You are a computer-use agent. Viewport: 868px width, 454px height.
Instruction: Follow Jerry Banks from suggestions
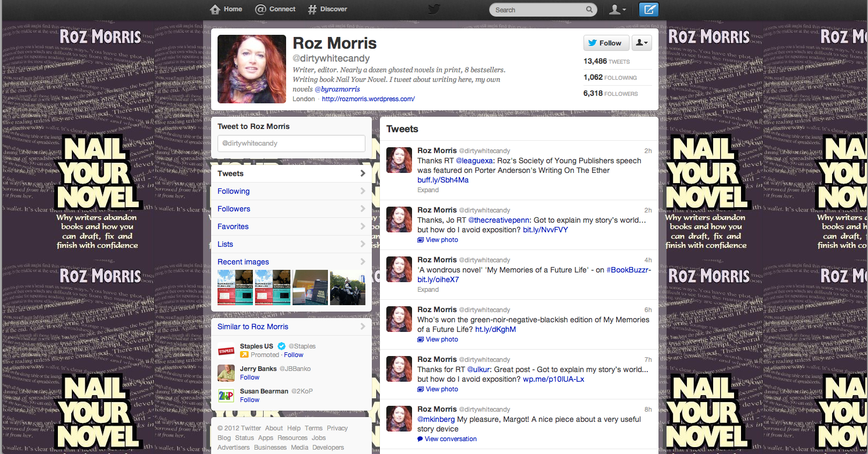click(250, 377)
